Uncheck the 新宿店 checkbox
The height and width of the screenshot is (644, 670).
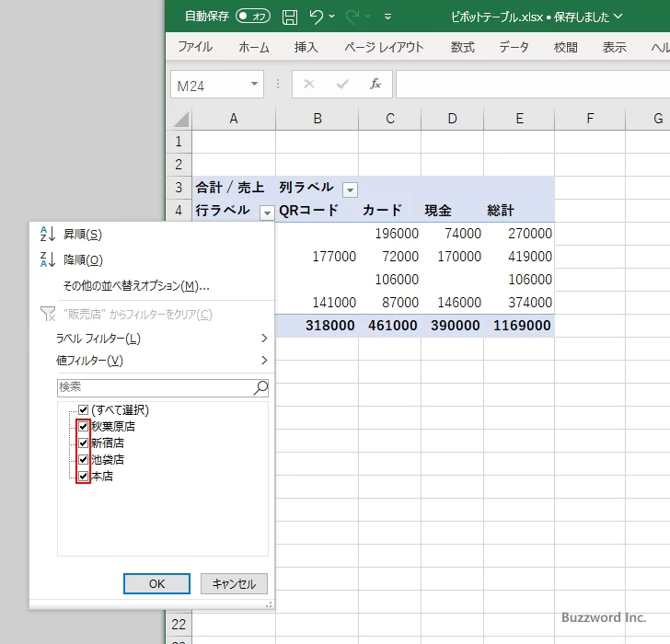pos(84,443)
